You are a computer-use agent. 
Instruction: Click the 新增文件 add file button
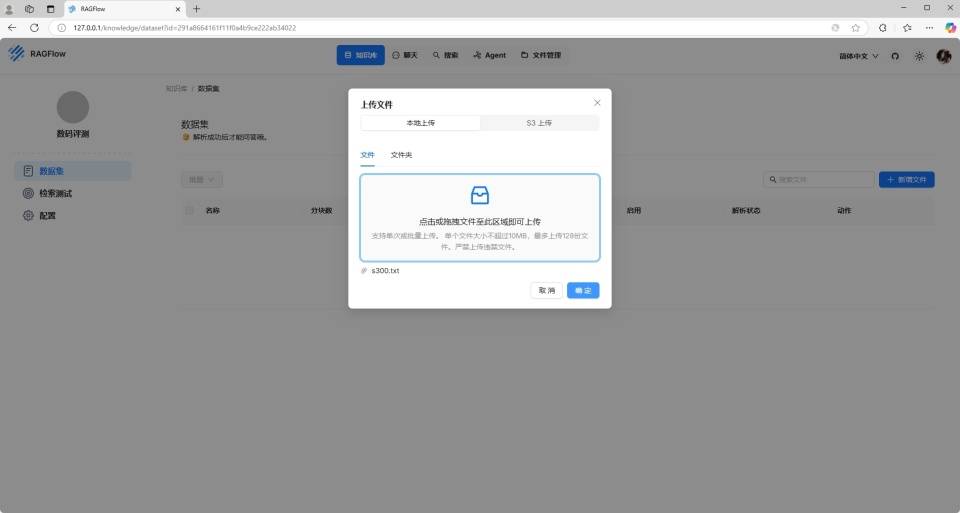click(906, 179)
